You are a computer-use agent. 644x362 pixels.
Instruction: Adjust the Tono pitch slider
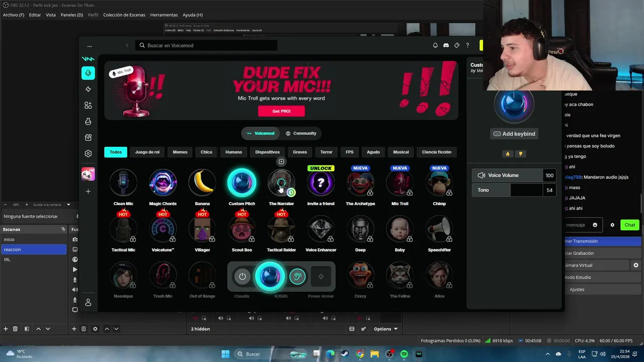[514, 190]
